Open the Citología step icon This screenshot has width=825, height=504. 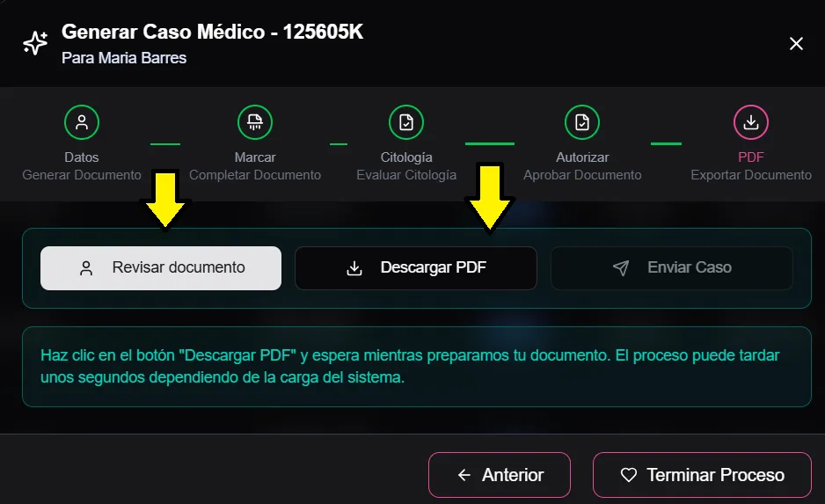point(406,122)
